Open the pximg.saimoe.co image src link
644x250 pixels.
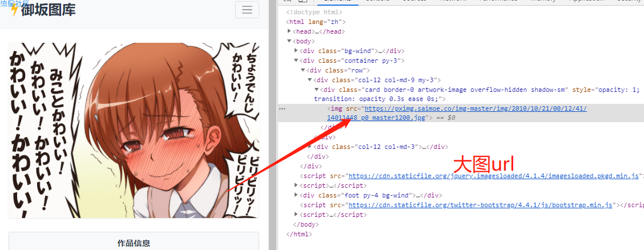click(x=457, y=114)
